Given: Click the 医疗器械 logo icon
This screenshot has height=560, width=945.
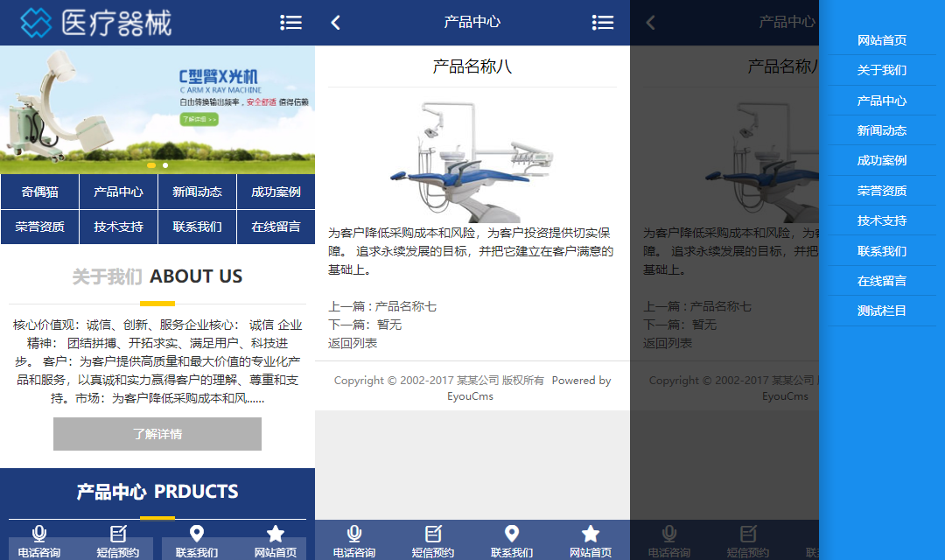Looking at the screenshot, I should coord(36,23).
